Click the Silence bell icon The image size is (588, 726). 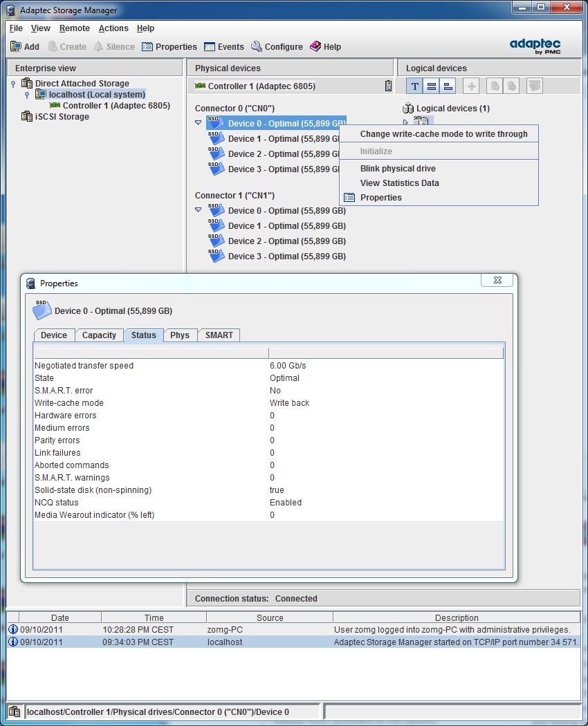98,46
